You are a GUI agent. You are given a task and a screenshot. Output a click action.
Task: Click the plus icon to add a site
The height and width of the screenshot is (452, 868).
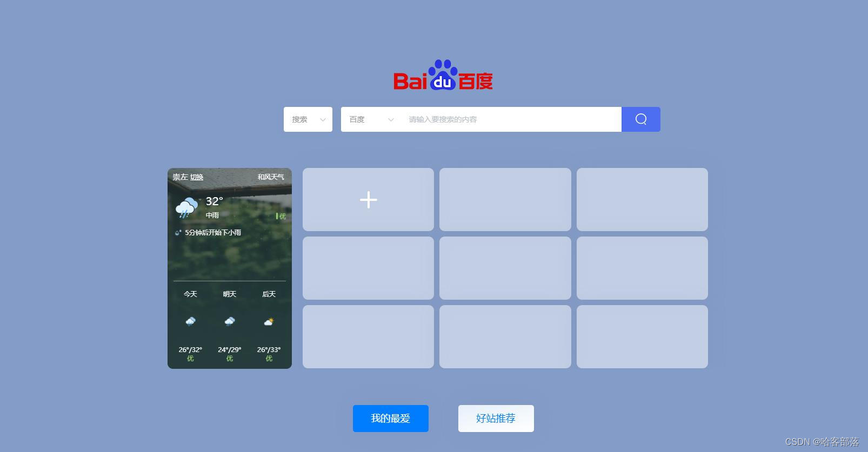369,200
